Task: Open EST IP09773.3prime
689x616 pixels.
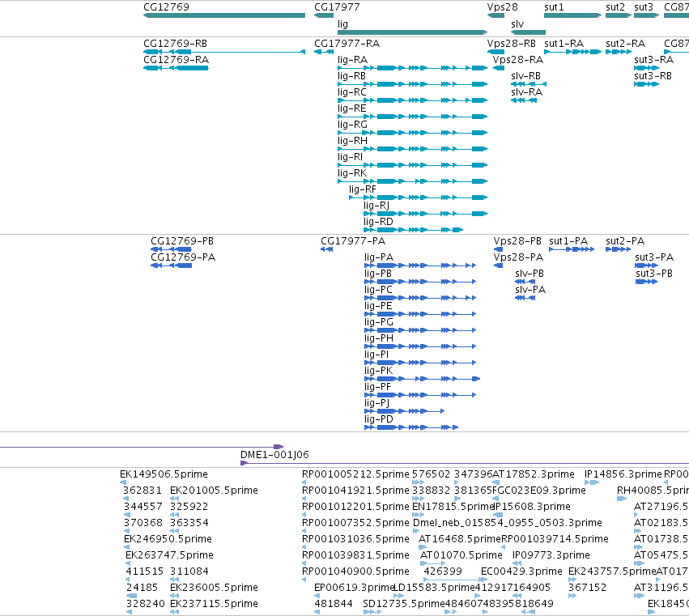Action: click(517, 563)
